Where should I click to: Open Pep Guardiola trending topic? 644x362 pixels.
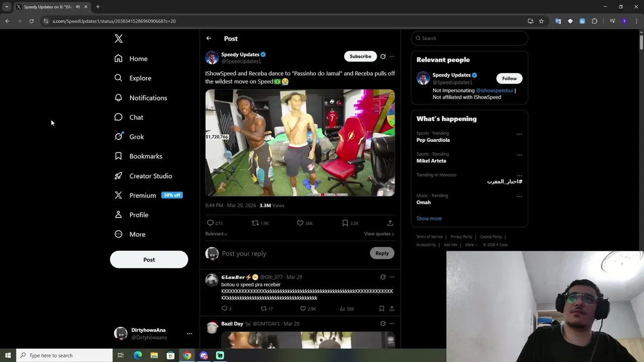pos(433,140)
